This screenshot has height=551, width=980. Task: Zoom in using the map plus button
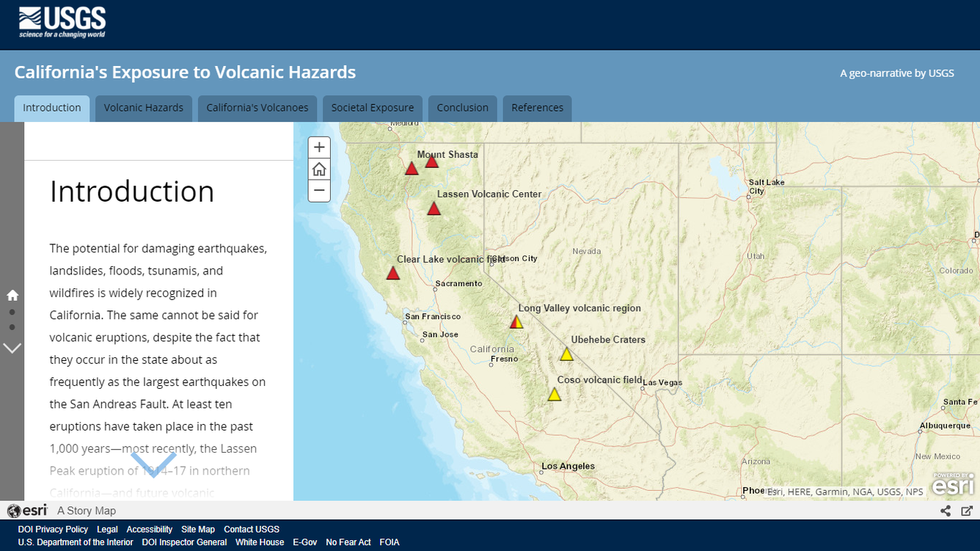point(319,147)
